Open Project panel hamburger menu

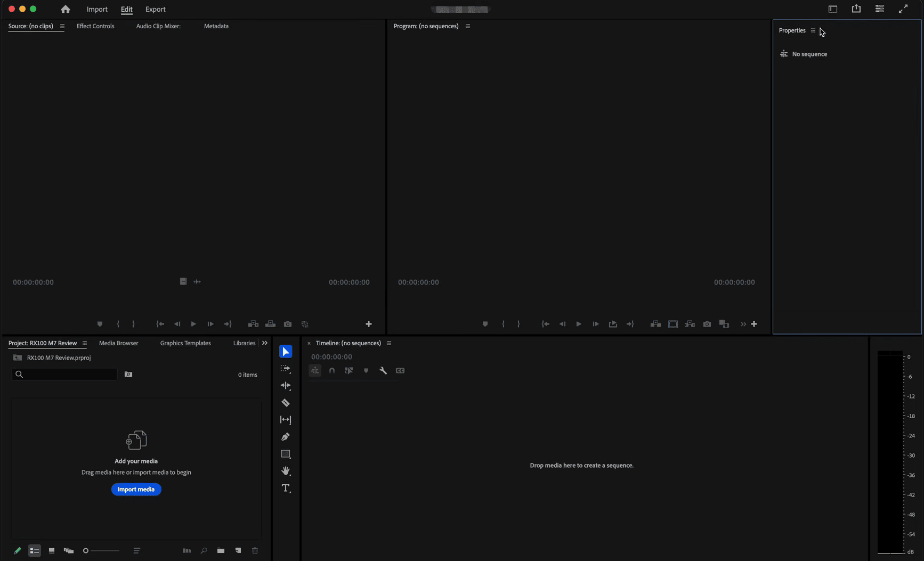pos(84,343)
